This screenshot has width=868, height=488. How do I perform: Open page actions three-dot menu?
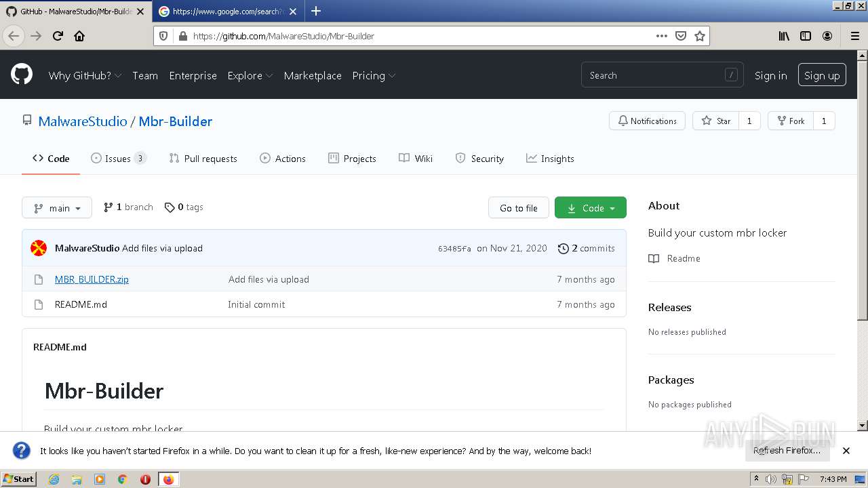pos(661,36)
